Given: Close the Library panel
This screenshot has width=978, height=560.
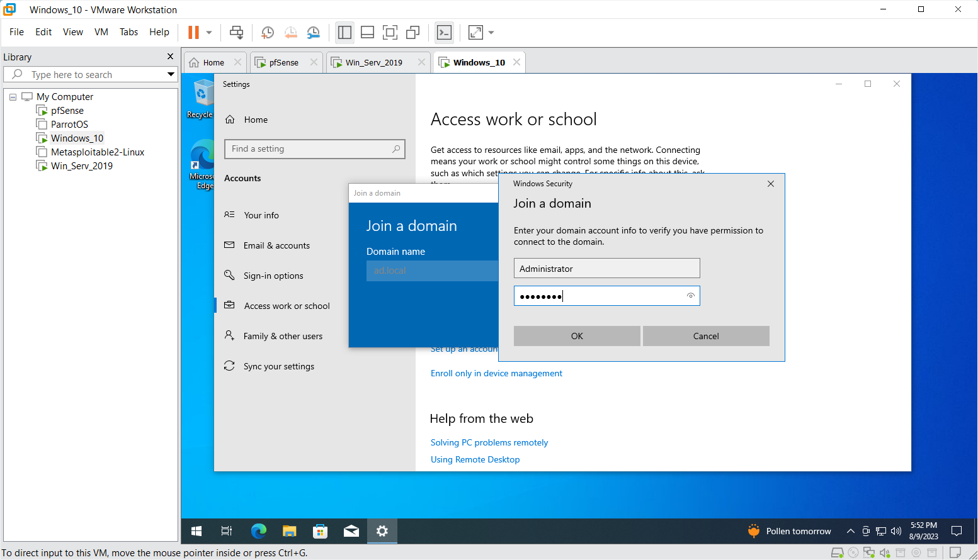Looking at the screenshot, I should (x=170, y=57).
